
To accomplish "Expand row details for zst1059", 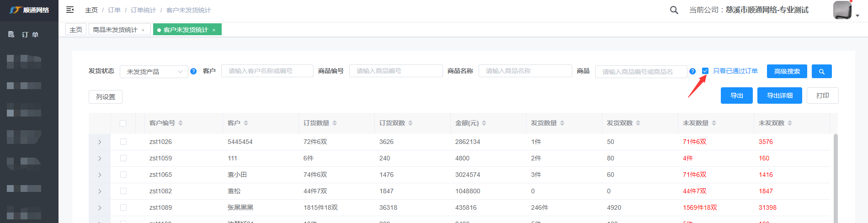I will pyautogui.click(x=100, y=159).
